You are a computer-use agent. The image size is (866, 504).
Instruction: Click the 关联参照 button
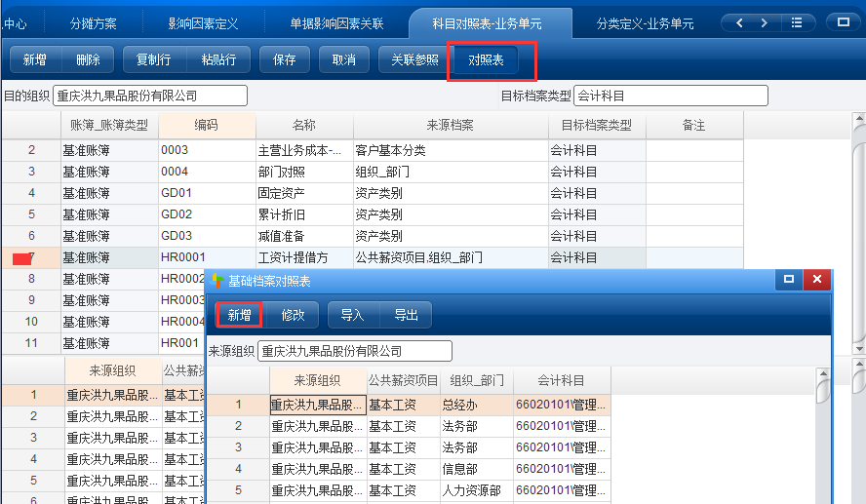tap(414, 59)
